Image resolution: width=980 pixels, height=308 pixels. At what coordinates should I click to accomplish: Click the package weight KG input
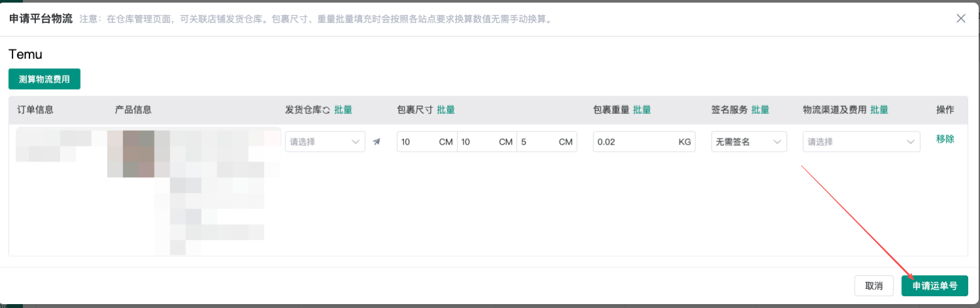pos(635,142)
